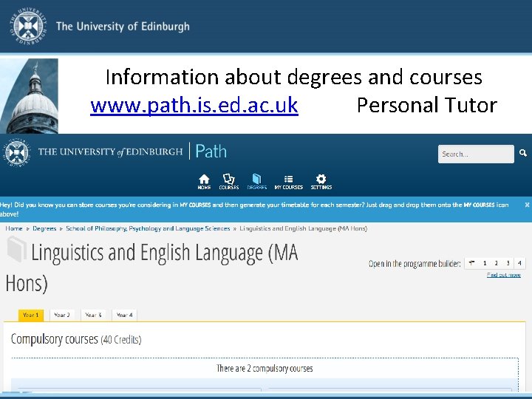Click the University crest in top banner
The width and height of the screenshot is (532, 399).
(x=28, y=27)
